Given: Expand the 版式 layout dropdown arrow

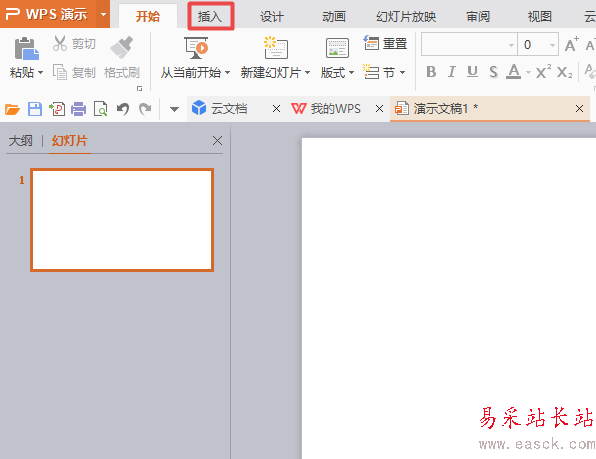Looking at the screenshot, I should pos(351,72).
